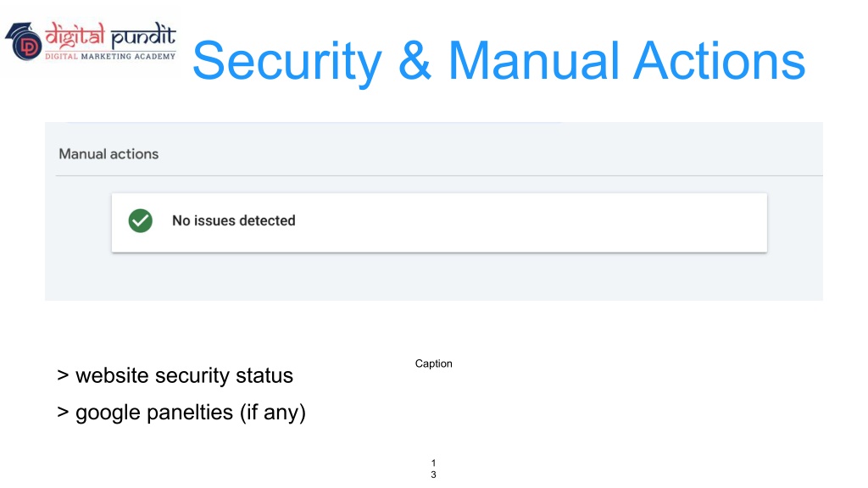Select the 'website security status' bullet
This screenshot has height=488, width=868.
[175, 375]
